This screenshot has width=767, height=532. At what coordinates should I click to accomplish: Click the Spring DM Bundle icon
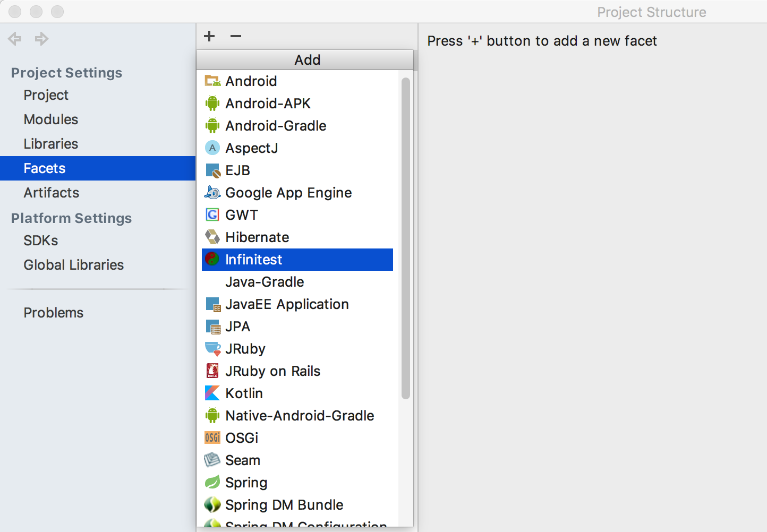click(x=212, y=504)
